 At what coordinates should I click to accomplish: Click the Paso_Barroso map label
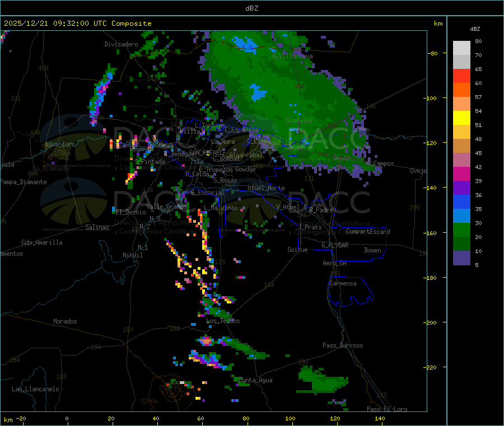(x=343, y=345)
